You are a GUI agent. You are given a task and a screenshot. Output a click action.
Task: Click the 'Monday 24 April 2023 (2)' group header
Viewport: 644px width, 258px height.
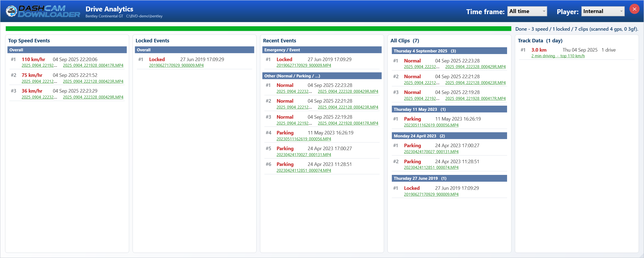[449, 136]
